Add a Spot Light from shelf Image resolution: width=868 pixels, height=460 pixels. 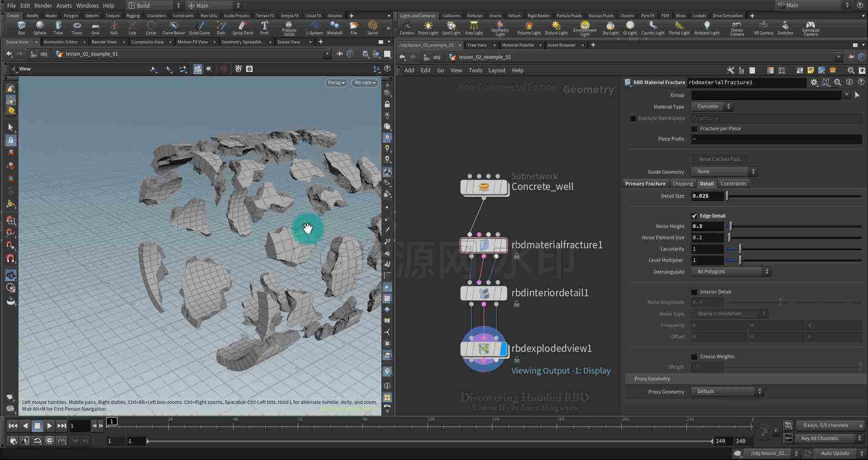(451, 28)
